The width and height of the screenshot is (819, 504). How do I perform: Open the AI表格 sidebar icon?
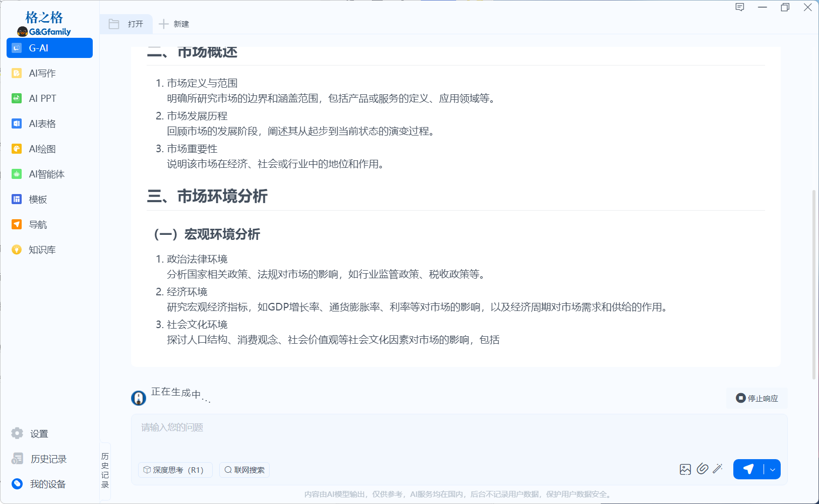click(x=17, y=123)
